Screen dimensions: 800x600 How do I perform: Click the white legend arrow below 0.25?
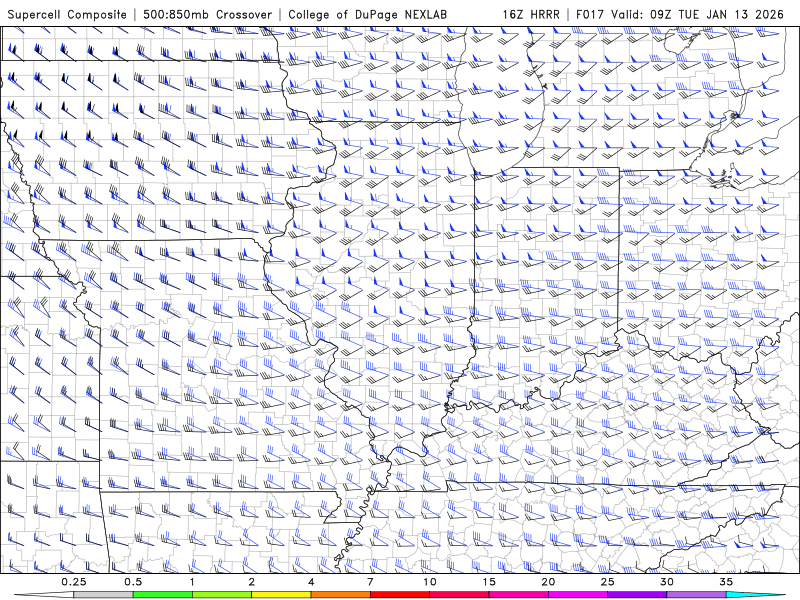point(44,595)
